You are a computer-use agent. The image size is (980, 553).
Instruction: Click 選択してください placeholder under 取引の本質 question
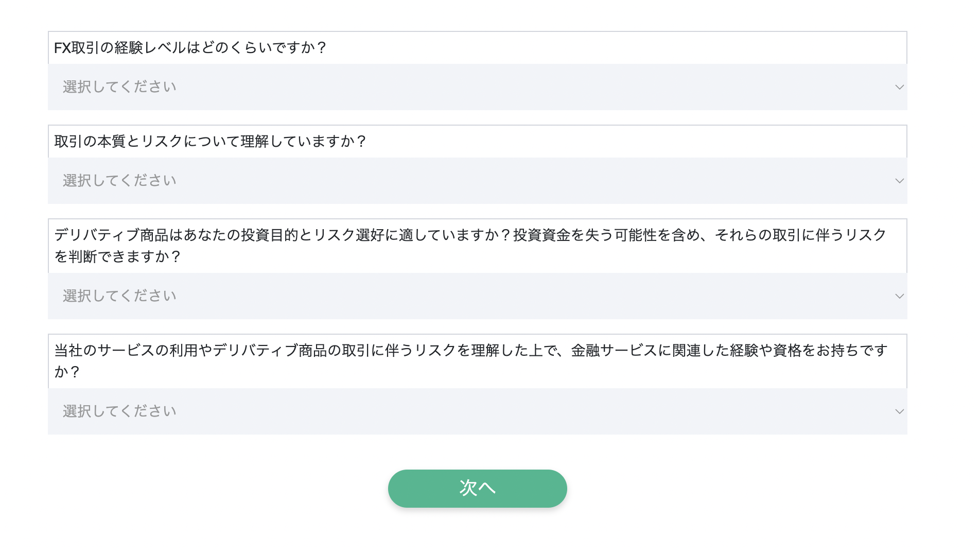(x=119, y=181)
